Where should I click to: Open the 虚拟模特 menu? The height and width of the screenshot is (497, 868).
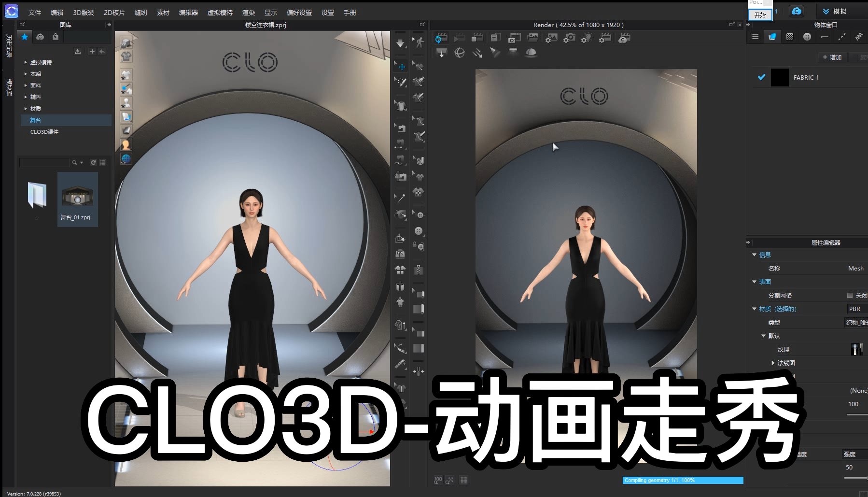(220, 13)
